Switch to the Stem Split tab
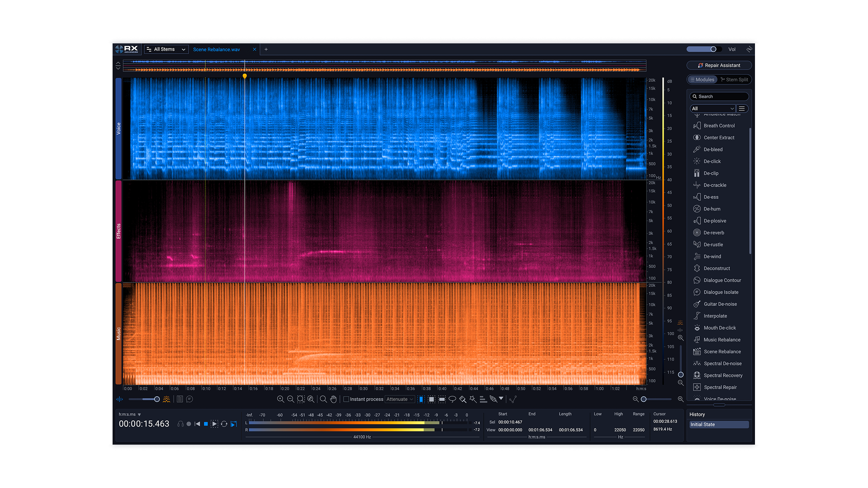The width and height of the screenshot is (868, 488). coord(734,80)
